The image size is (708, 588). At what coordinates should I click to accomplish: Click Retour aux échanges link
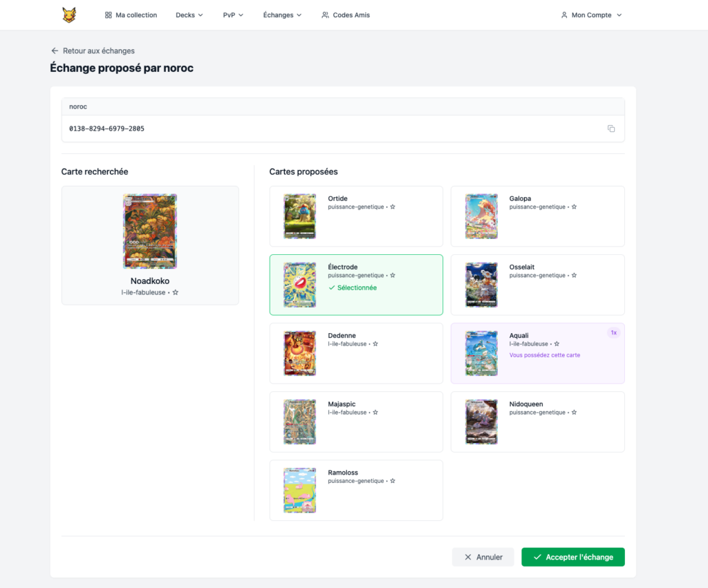point(93,50)
